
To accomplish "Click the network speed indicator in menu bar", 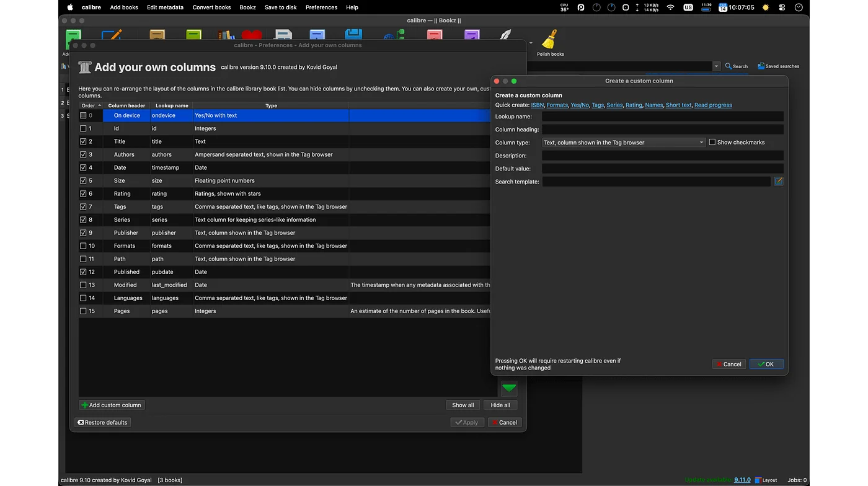I will [x=647, y=7].
